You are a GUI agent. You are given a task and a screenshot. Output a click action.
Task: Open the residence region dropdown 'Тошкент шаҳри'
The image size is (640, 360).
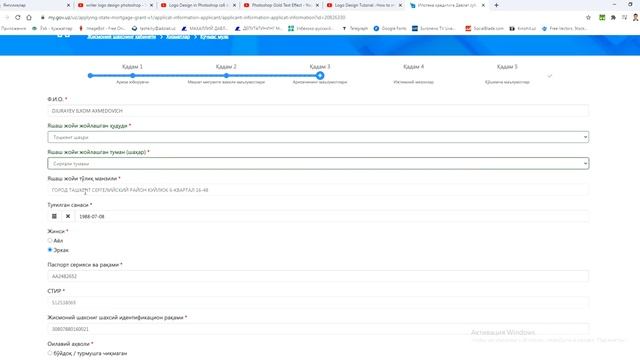(318, 137)
